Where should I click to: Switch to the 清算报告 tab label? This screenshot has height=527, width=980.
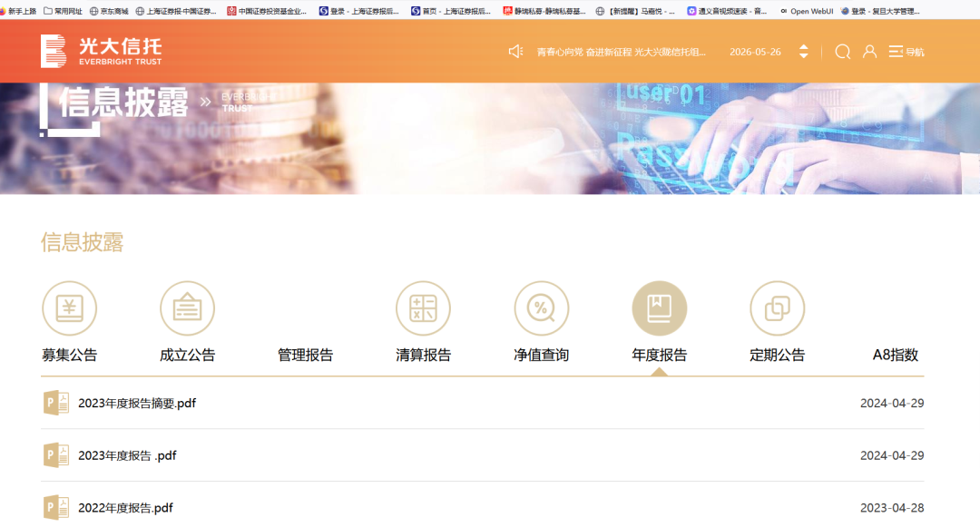click(423, 356)
